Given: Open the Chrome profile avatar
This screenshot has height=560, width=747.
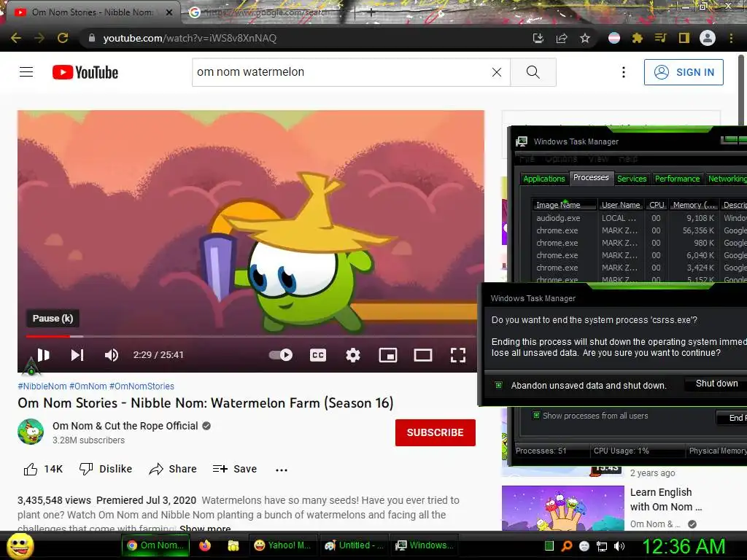Looking at the screenshot, I should coord(708,38).
